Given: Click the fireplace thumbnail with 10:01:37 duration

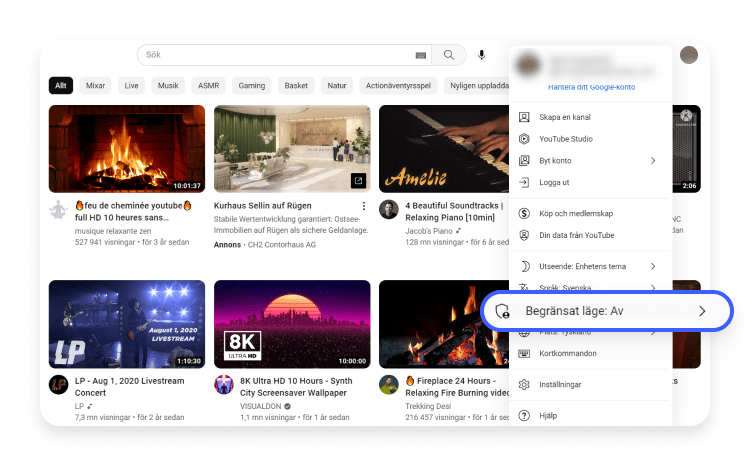Looking at the screenshot, I should [127, 149].
